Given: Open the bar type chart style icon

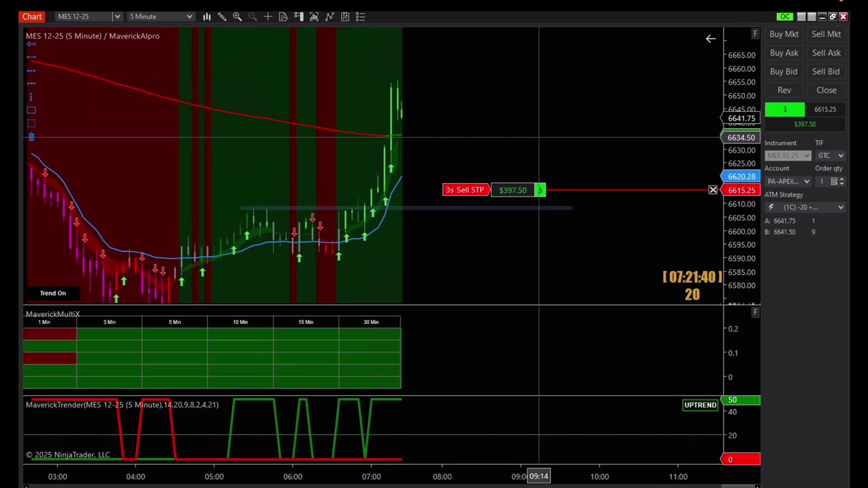Looking at the screenshot, I should (x=207, y=16).
